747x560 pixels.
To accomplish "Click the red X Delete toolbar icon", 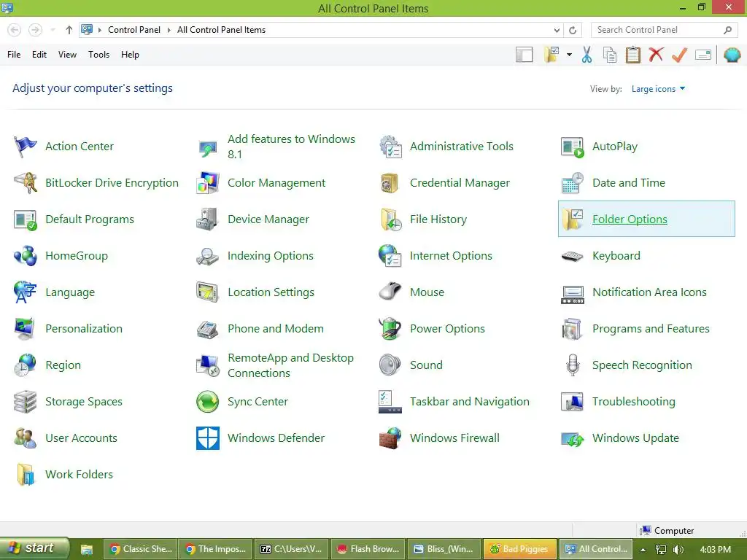I will (656, 54).
